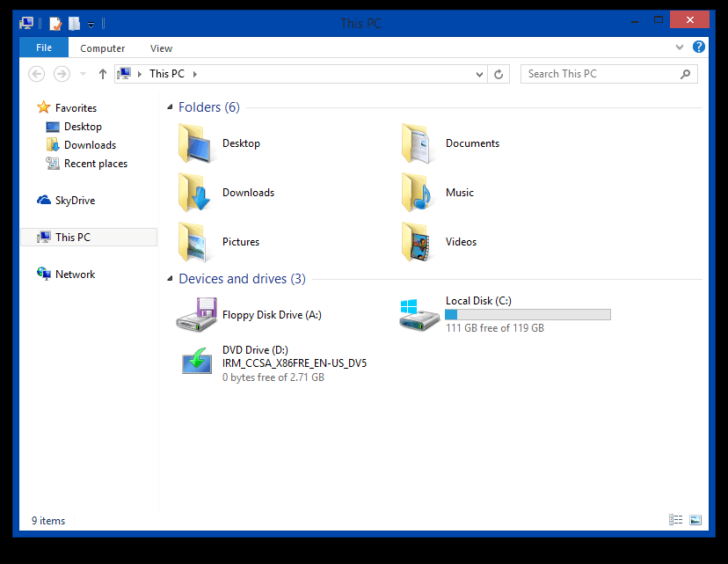Open the View ribbon tab

(161, 48)
